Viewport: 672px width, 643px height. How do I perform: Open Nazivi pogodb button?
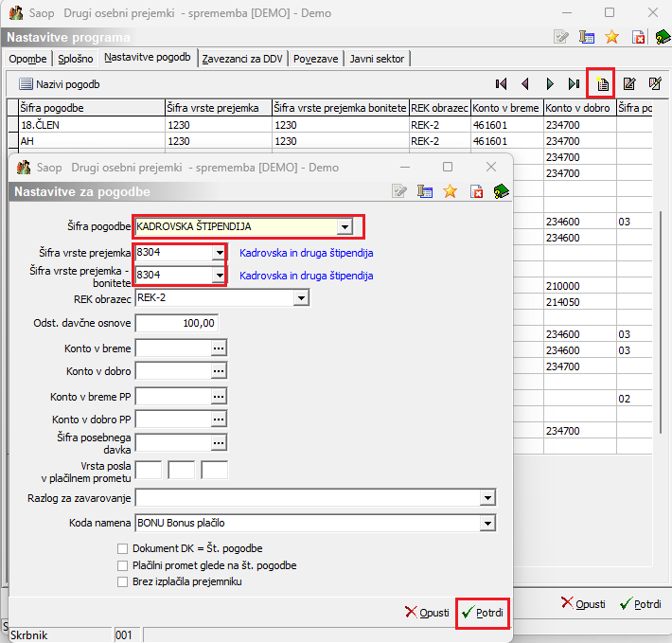coord(59,84)
